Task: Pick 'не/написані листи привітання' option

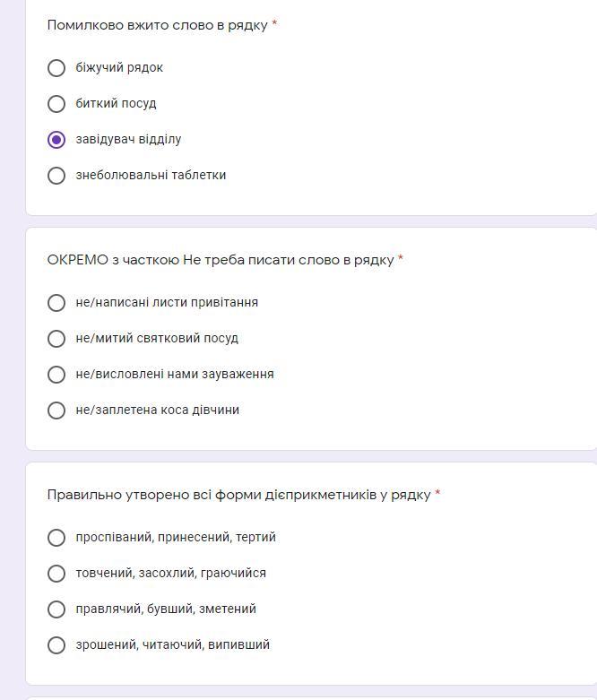Action: 56,303
